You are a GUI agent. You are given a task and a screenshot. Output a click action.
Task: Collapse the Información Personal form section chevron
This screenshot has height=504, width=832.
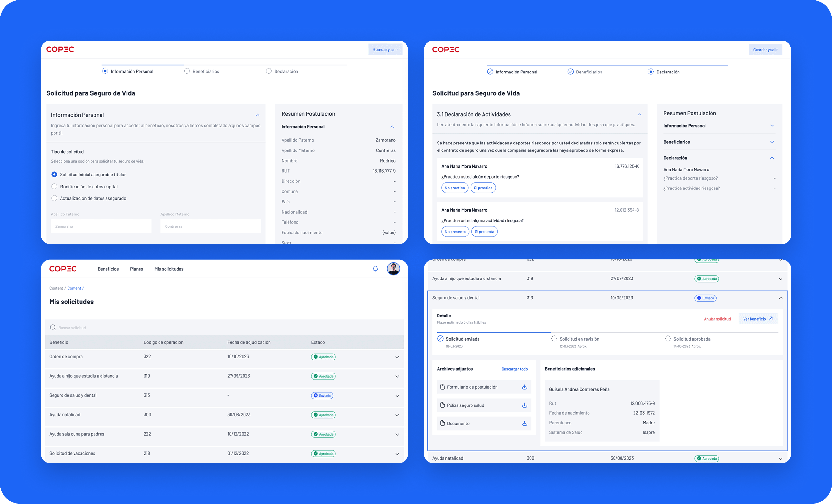(257, 115)
